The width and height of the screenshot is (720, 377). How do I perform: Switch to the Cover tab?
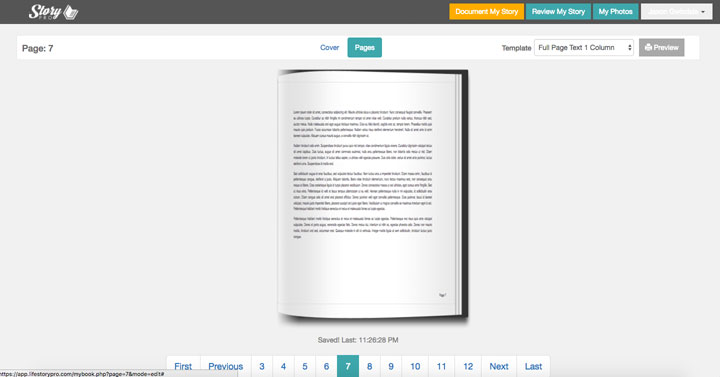329,47
